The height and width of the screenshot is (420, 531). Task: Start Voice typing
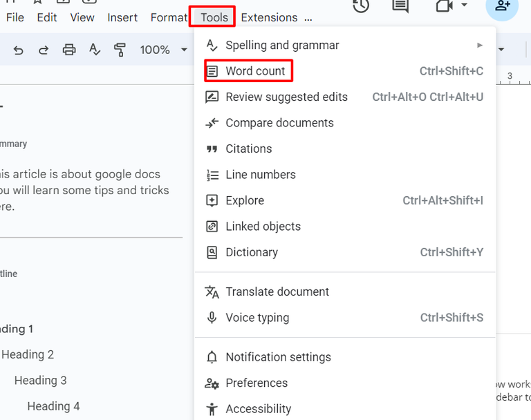pos(345,318)
